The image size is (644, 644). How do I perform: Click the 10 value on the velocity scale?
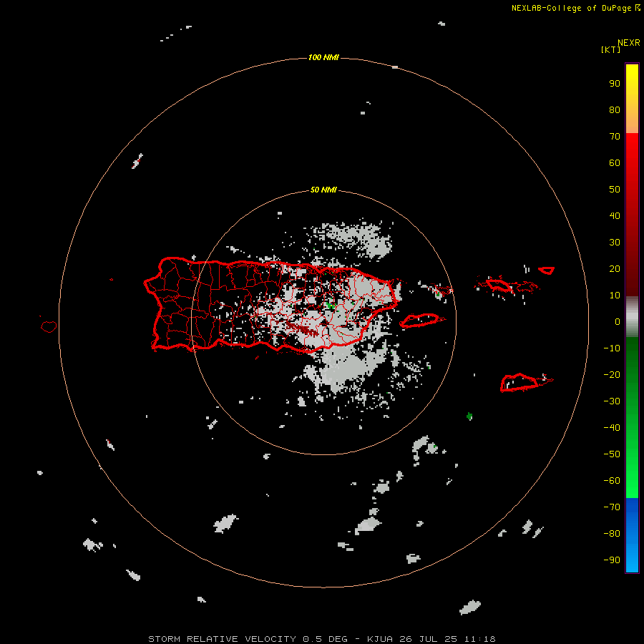[615, 296]
